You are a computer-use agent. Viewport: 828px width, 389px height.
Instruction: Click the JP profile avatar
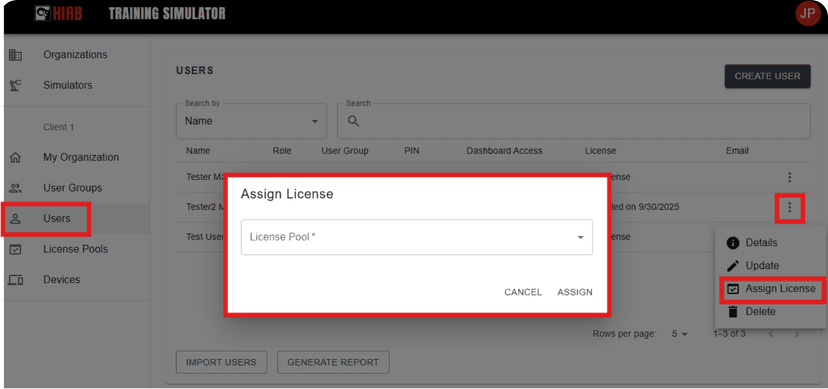coord(807,14)
